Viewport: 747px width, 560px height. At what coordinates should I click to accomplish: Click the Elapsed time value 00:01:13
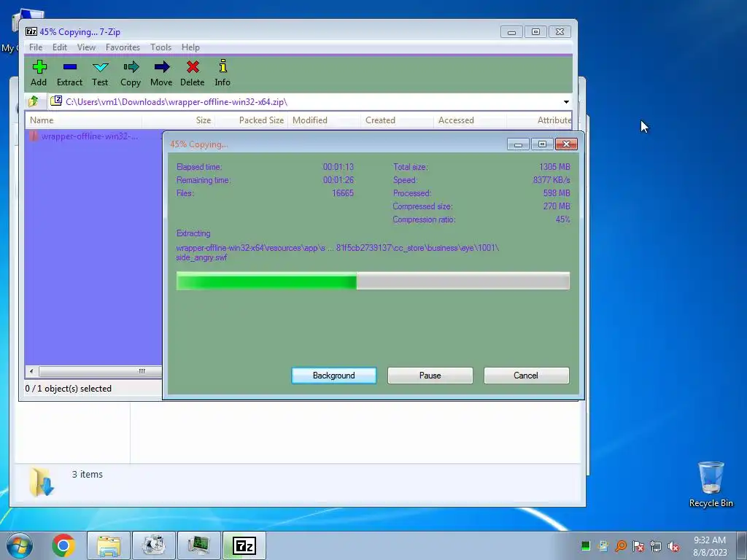338,167
